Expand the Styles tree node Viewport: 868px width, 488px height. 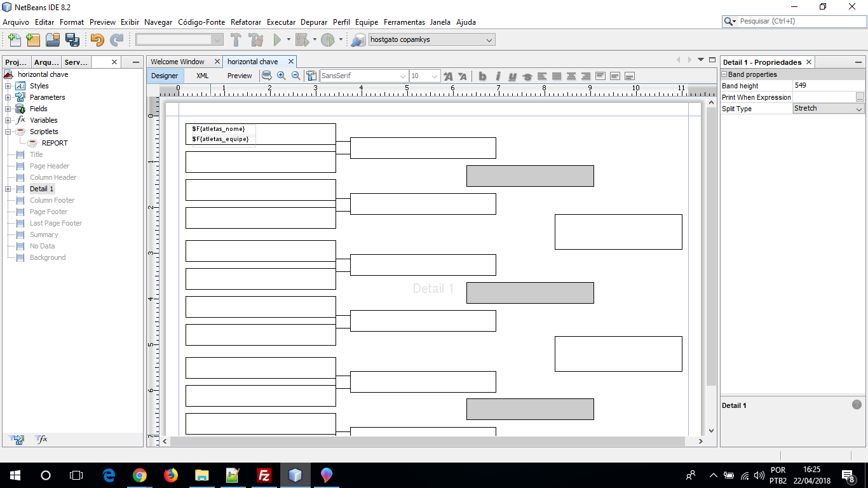click(8, 86)
